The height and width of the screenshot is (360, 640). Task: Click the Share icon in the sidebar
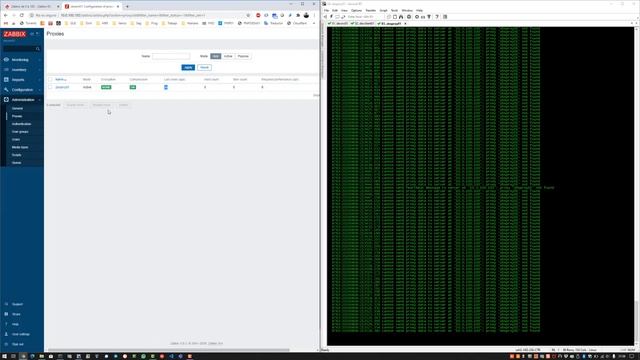6,314
